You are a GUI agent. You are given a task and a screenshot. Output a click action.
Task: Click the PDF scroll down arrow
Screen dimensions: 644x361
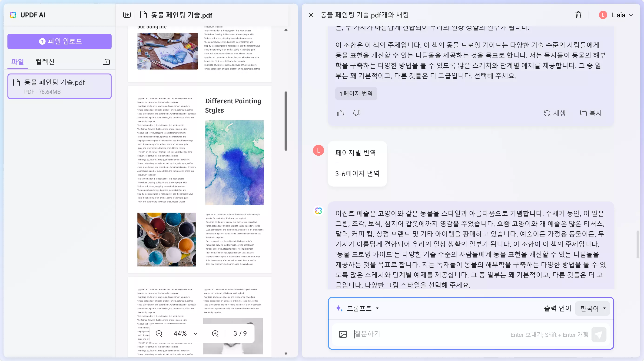click(x=286, y=354)
